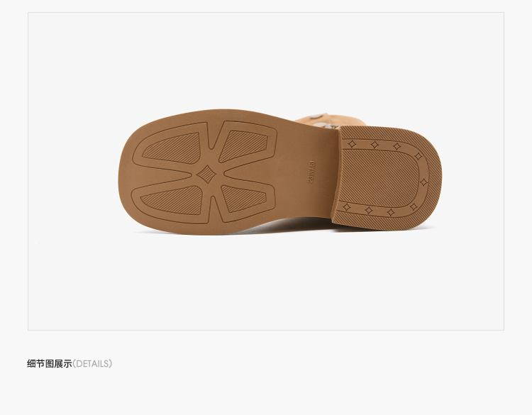
Task: Click the star at the heel's rounded back
Action: [424, 182]
